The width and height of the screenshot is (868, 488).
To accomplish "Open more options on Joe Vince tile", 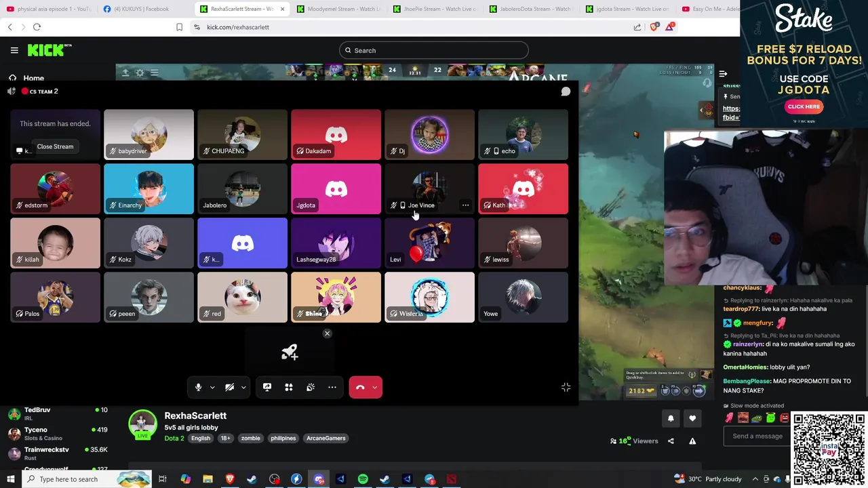I will tap(465, 205).
